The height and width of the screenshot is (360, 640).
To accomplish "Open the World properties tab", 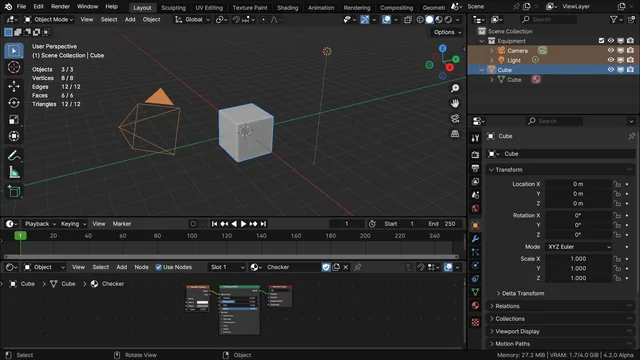I will point(475,209).
